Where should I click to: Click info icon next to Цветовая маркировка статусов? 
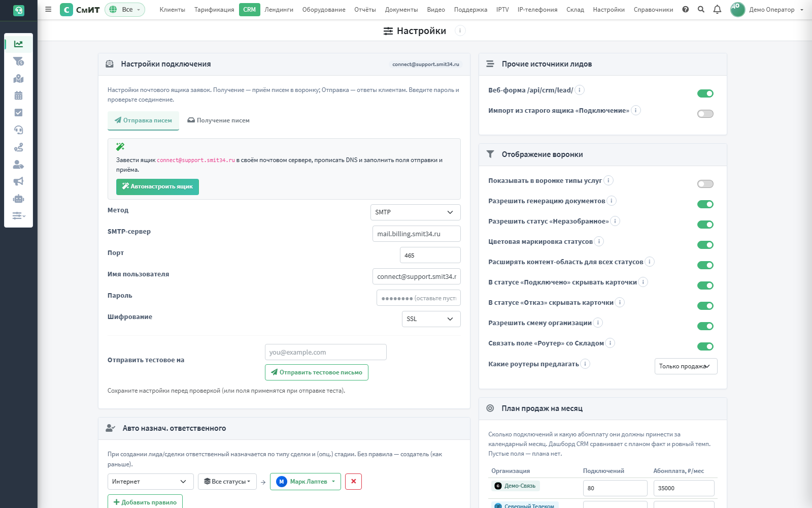point(599,241)
